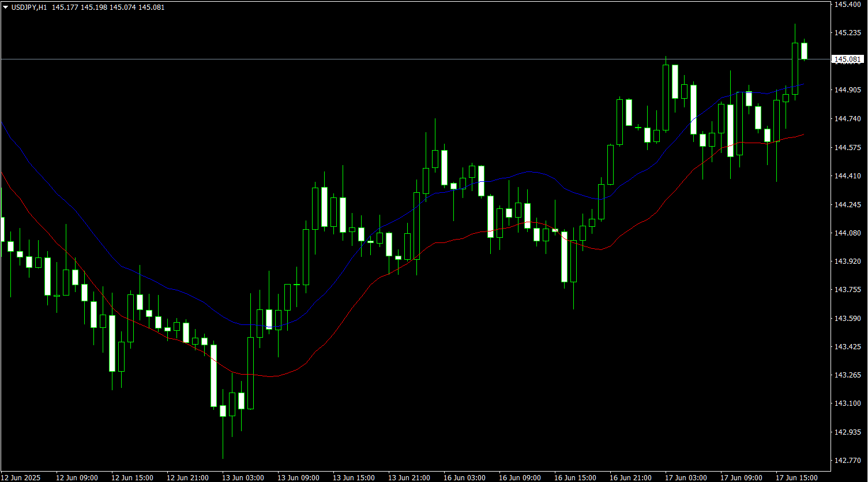Click the 16 Jun 15:00 time label

coord(576,477)
